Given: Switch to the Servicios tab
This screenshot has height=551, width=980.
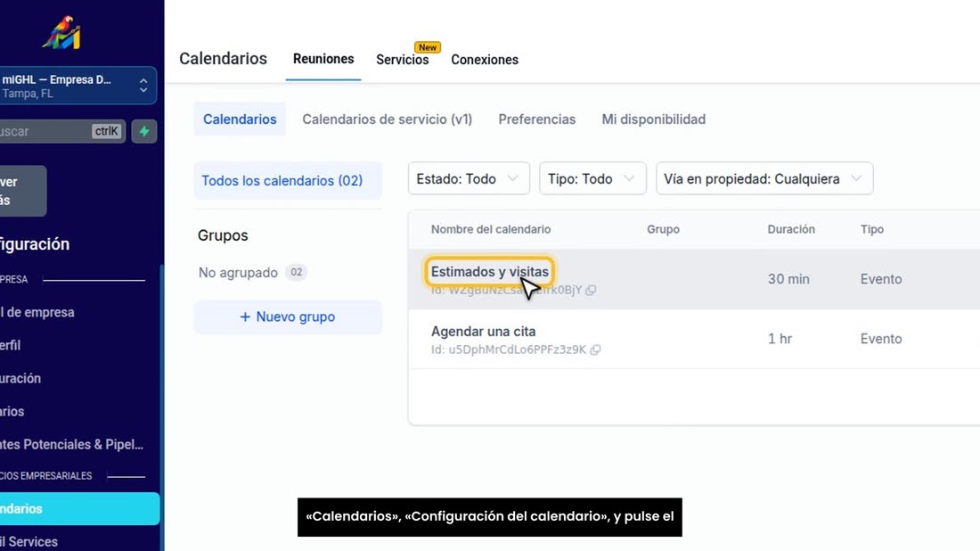Looking at the screenshot, I should pyautogui.click(x=403, y=60).
